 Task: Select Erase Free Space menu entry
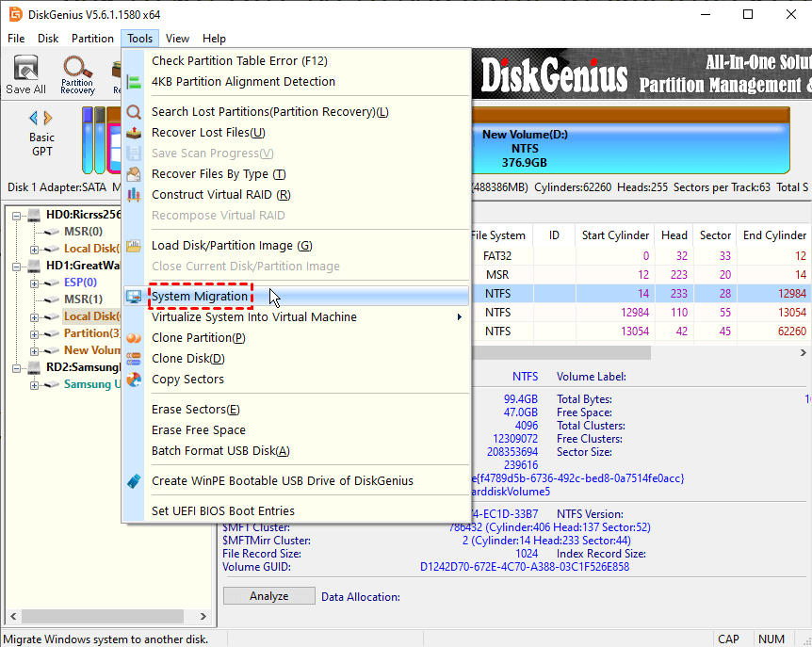pos(296,430)
